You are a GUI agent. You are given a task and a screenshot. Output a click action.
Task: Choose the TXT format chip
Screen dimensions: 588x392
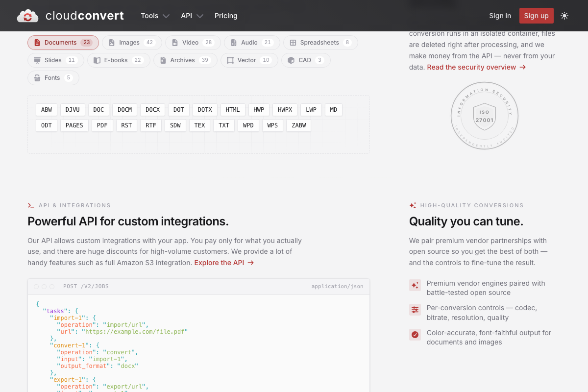[224, 125]
